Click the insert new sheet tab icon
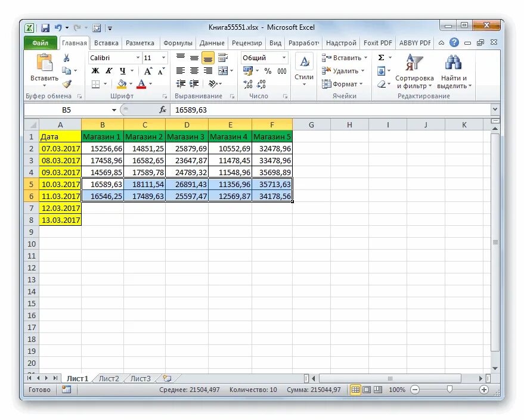524x420 pixels. click(x=167, y=378)
